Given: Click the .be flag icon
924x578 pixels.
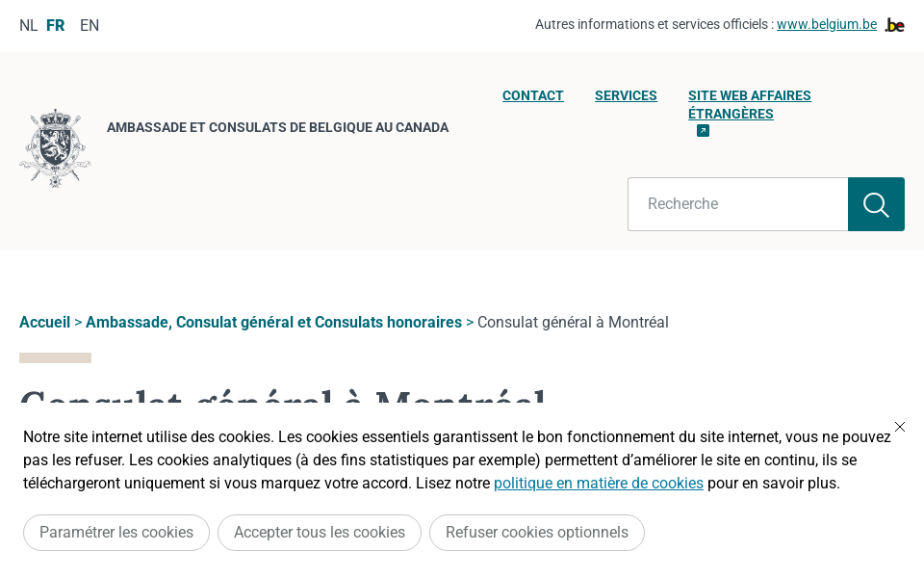Looking at the screenshot, I should coord(894,25).
